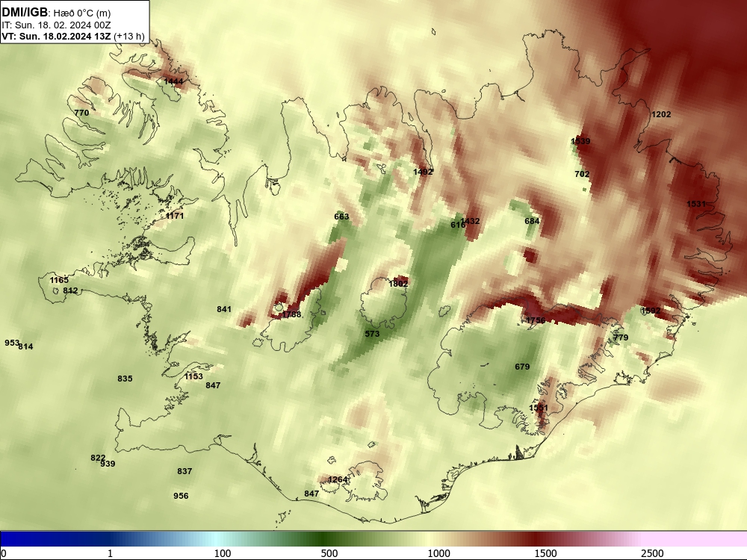
Task: Click the 770 height value
Action: coord(81,113)
